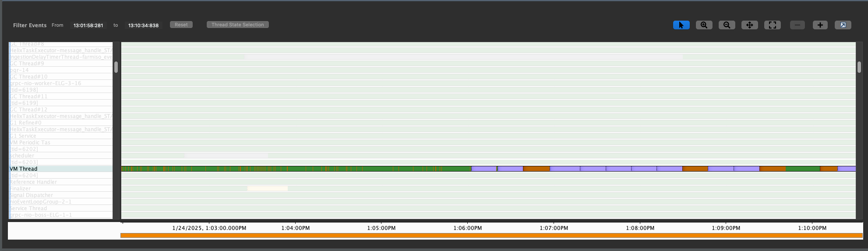This screenshot has width=868, height=251.
Task: Click the timeline's right vertical scrollbar
Action: (x=859, y=67)
